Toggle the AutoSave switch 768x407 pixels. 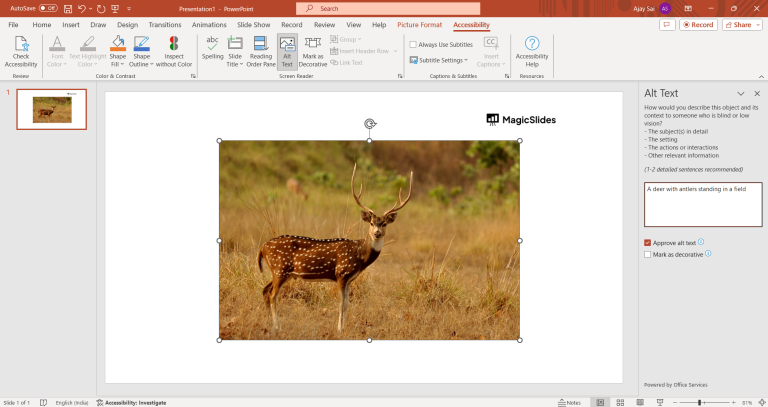[x=48, y=8]
